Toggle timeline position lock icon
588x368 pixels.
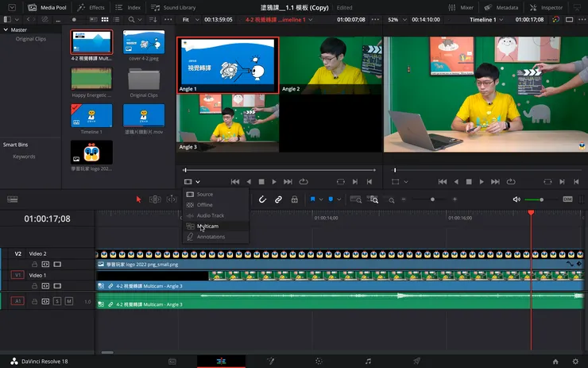click(x=294, y=199)
